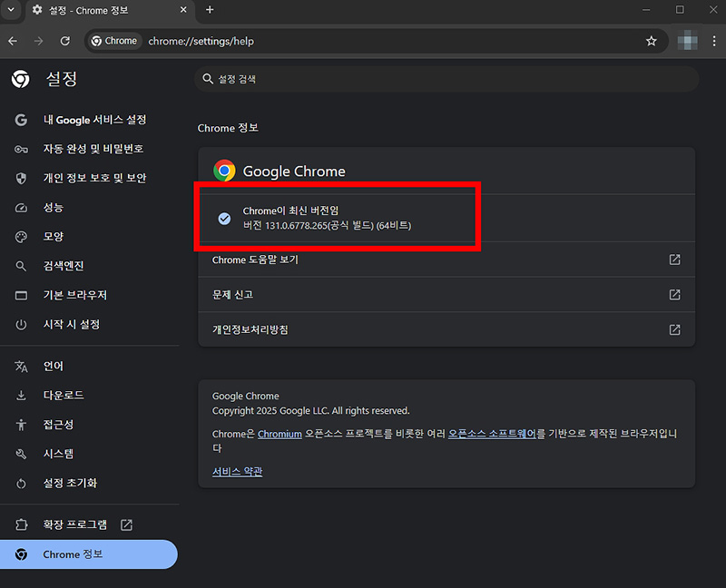Focus the 설정 검색 search field
The height and width of the screenshot is (588, 726).
(446, 79)
